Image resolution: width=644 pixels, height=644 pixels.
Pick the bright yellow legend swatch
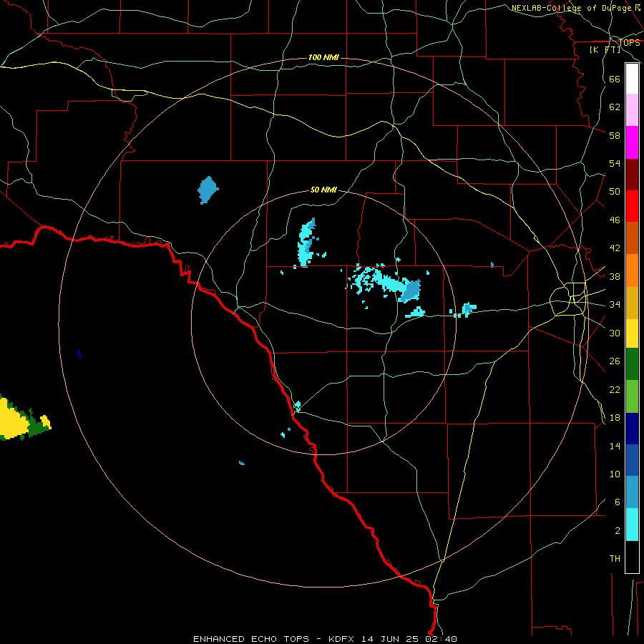coord(632,333)
